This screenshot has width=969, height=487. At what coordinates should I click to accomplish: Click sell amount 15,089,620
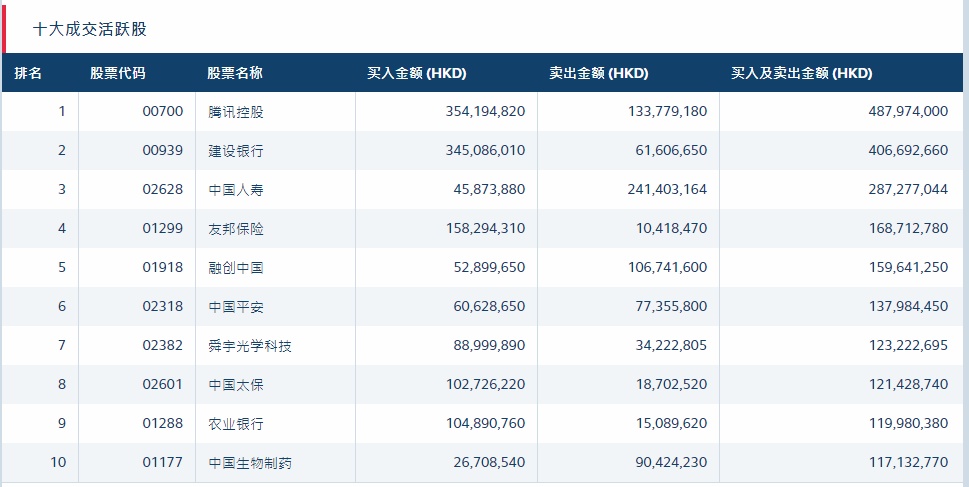point(671,423)
